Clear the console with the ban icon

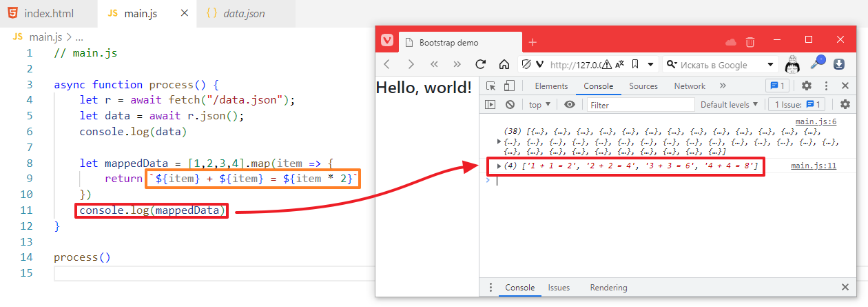pyautogui.click(x=510, y=105)
